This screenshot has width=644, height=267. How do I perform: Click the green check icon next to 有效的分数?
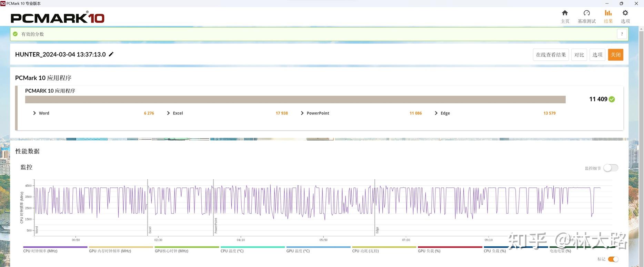tap(15, 34)
